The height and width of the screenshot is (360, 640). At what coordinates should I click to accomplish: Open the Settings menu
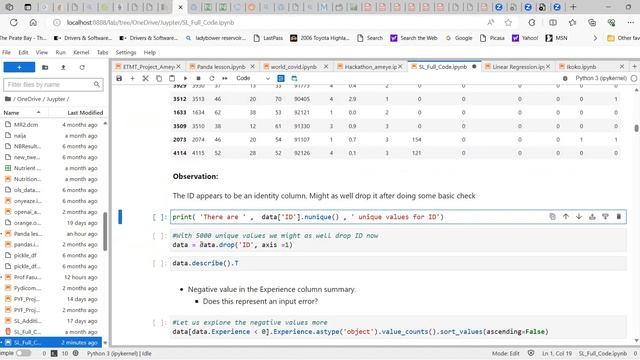click(x=126, y=52)
